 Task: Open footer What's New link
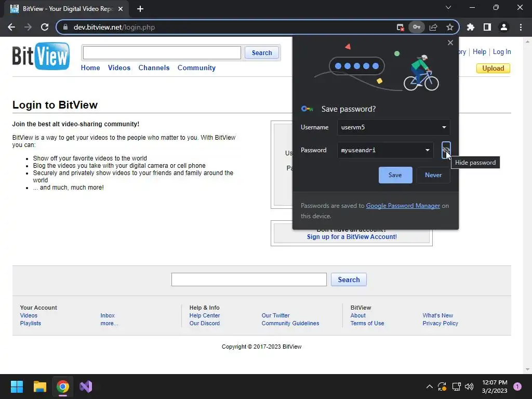[x=437, y=315]
